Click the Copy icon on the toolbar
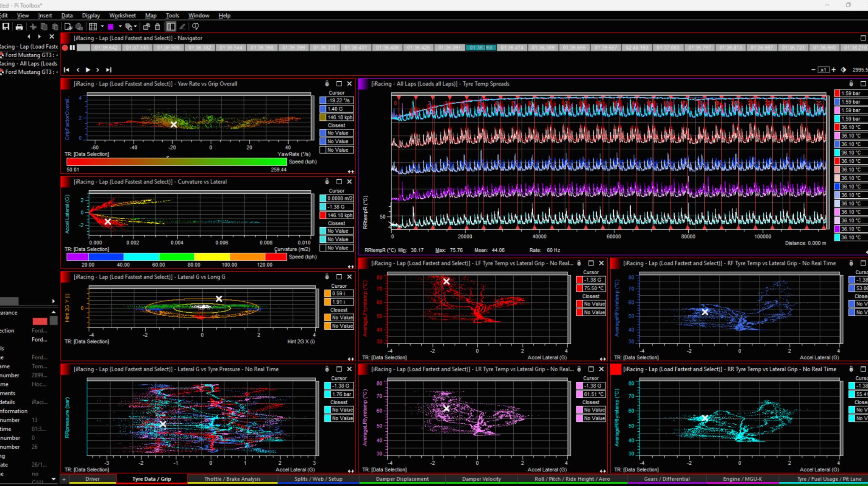The height and width of the screenshot is (486, 868). tap(44, 26)
